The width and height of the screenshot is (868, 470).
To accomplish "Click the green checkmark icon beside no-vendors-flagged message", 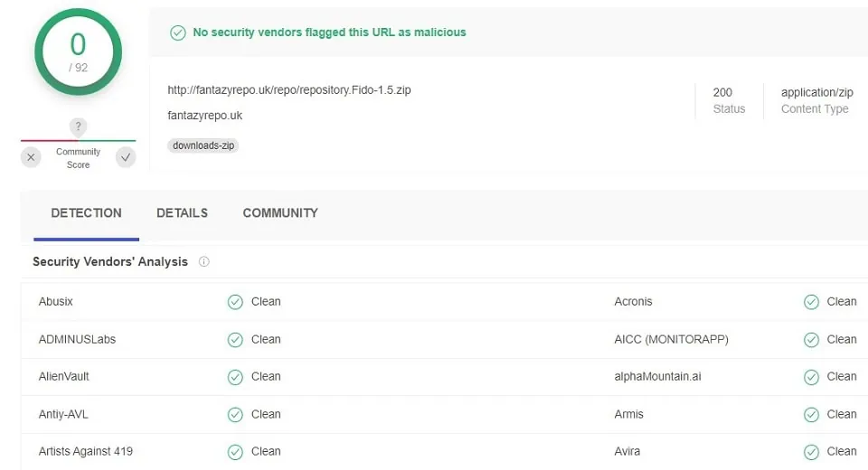I will (178, 33).
